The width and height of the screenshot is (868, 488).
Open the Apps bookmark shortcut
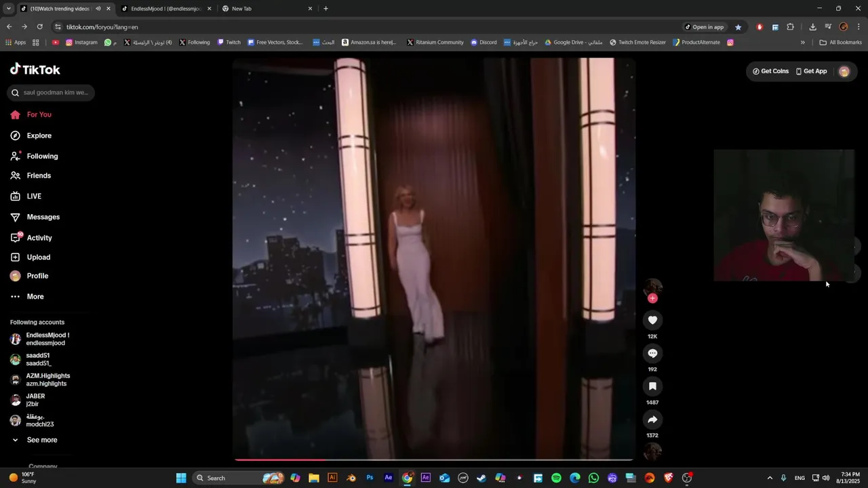click(x=16, y=42)
